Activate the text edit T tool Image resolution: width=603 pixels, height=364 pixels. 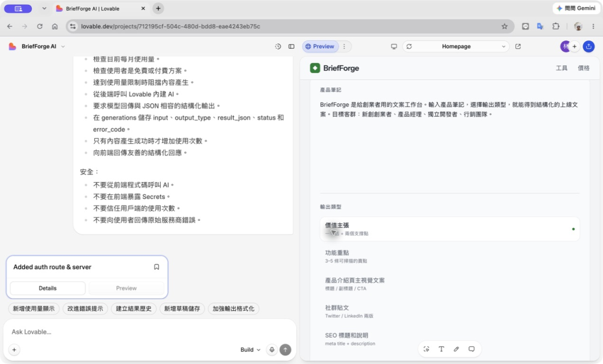coord(441,349)
